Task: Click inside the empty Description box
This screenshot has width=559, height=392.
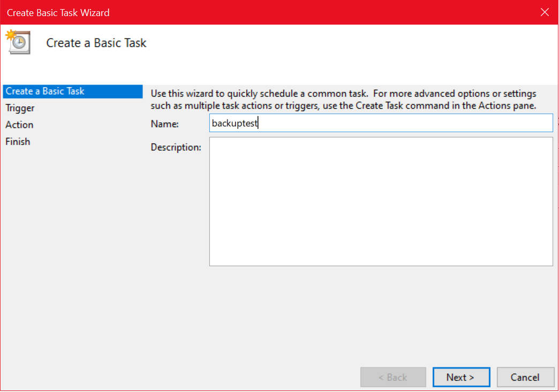Action: coord(380,201)
